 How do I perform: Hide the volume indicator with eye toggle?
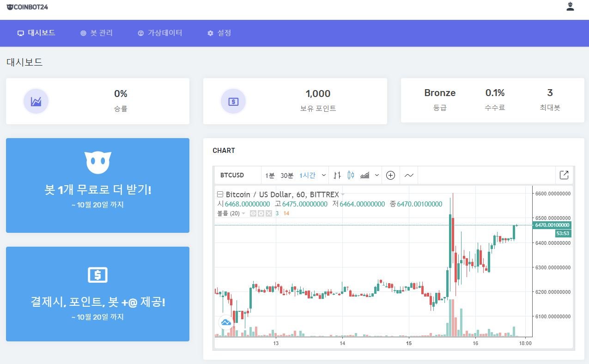pos(253,213)
